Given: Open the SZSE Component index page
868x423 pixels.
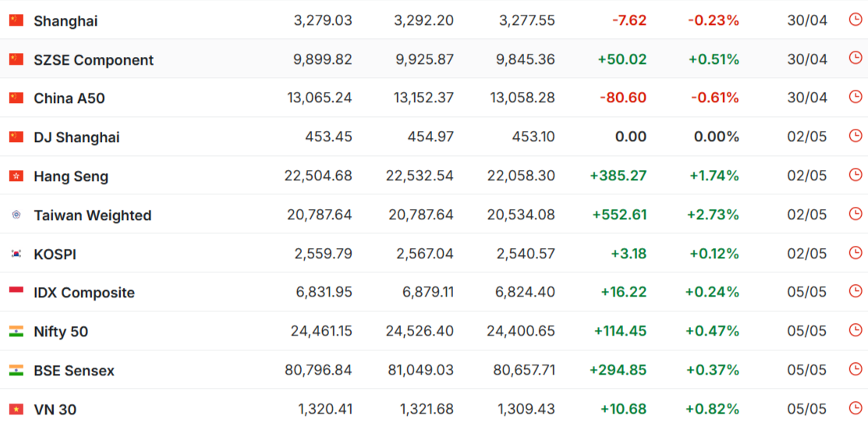Looking at the screenshot, I should click(94, 60).
